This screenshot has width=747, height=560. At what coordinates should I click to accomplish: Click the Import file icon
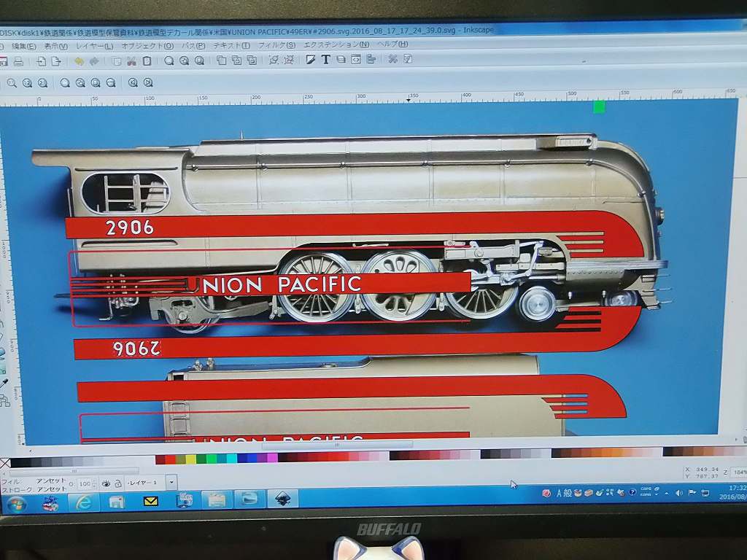[x=42, y=61]
